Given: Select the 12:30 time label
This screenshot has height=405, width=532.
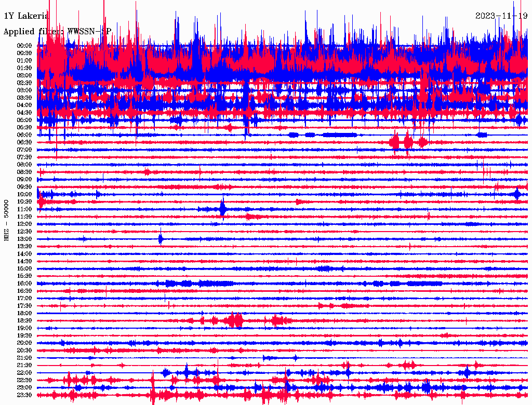Looking at the screenshot, I should pyautogui.click(x=24, y=232).
